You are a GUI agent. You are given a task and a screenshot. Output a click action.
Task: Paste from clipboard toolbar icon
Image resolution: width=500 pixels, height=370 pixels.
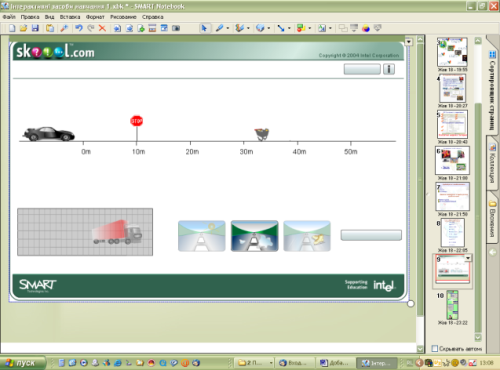pyautogui.click(x=50, y=28)
